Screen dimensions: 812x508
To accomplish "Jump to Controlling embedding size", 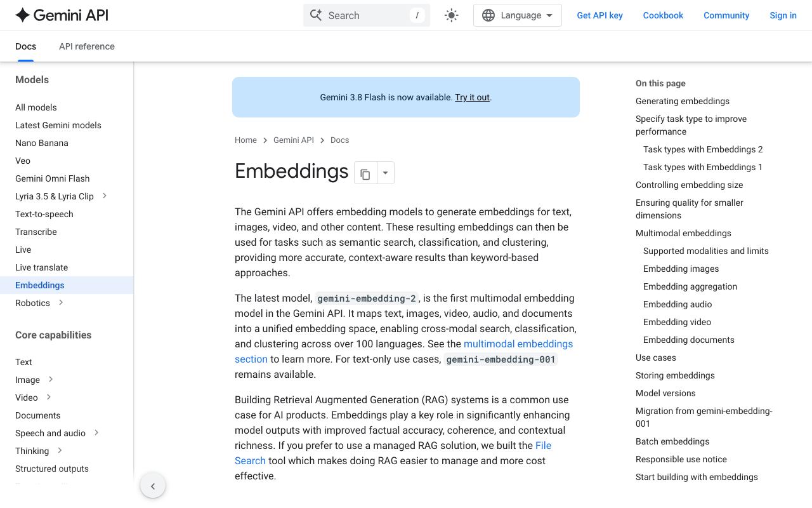I will click(689, 185).
